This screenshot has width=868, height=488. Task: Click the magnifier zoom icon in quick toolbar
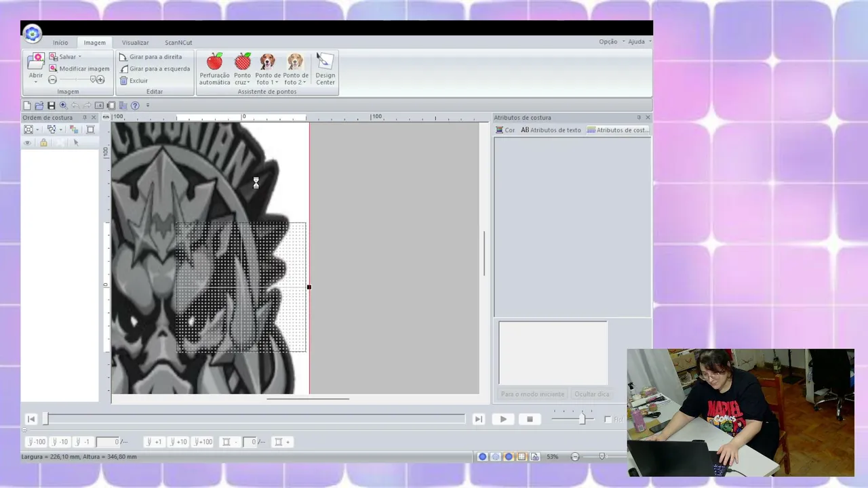63,106
